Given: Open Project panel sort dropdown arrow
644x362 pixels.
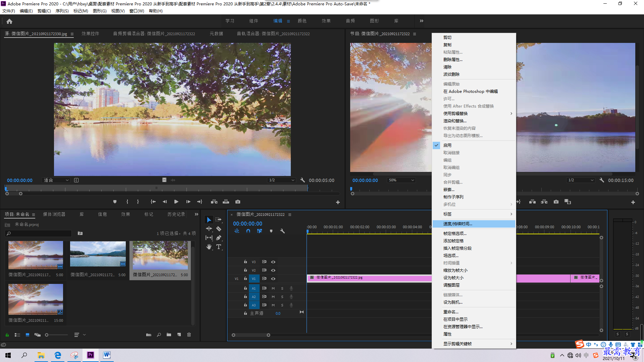Looking at the screenshot, I should tap(85, 335).
